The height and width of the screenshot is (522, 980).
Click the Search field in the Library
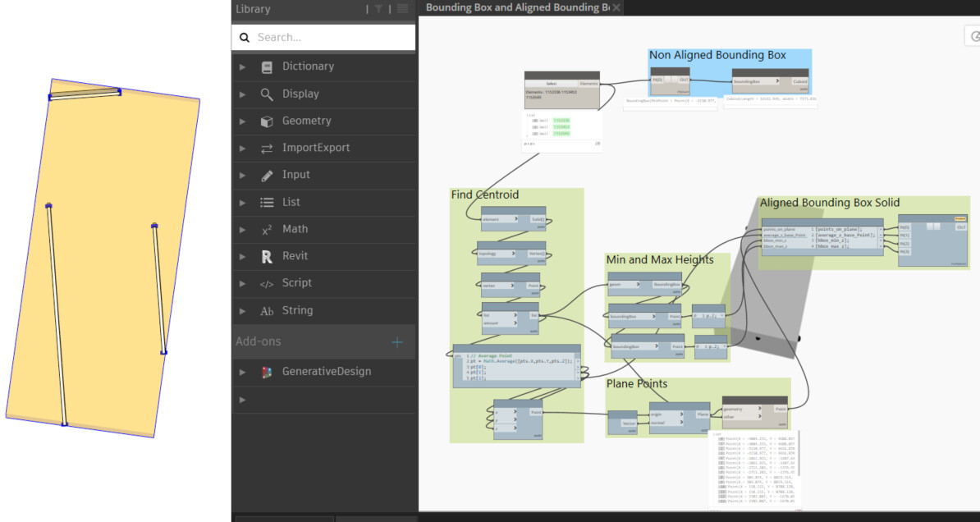[x=323, y=37]
